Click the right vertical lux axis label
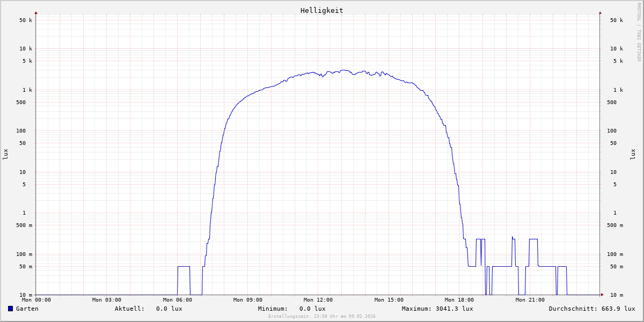Screen dimensions: 644x322 click(633, 154)
